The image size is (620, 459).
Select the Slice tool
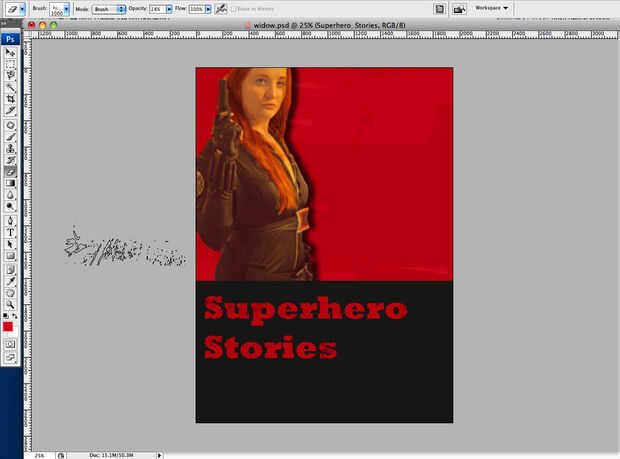pyautogui.click(x=10, y=110)
